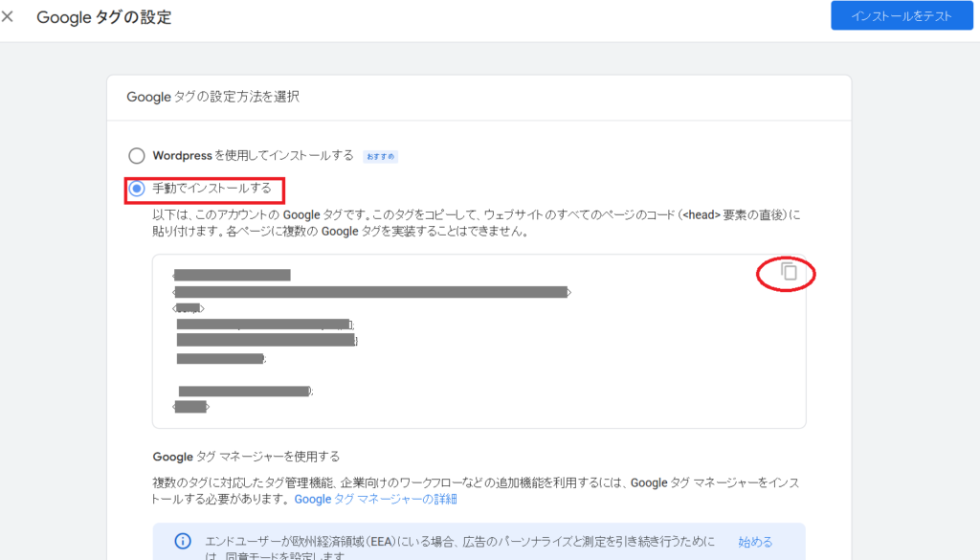Click the EEA consent notice text
The height and width of the screenshot is (560, 980).
[x=459, y=542]
